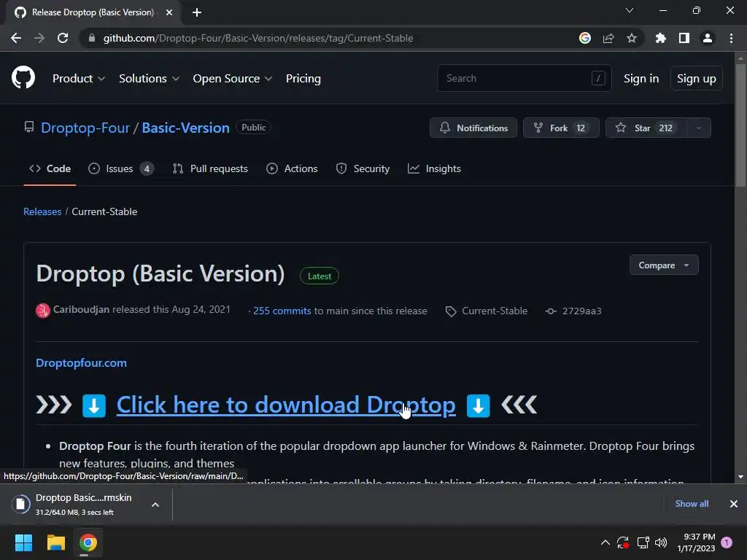The width and height of the screenshot is (747, 560).
Task: Open the Extensions puzzle icon
Action: tap(660, 38)
